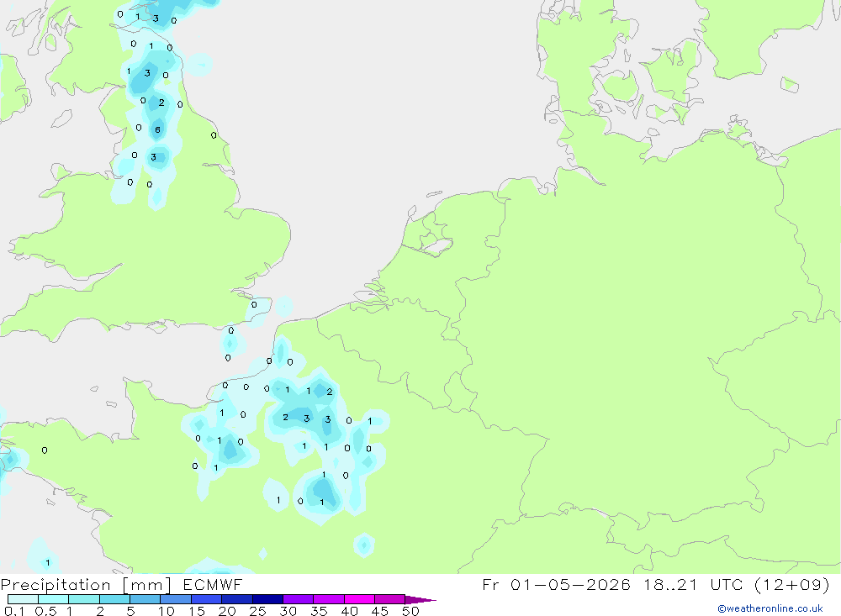Select the 30–35 mm legend color swatch
Screen dimensions: 841x616
pos(299,599)
